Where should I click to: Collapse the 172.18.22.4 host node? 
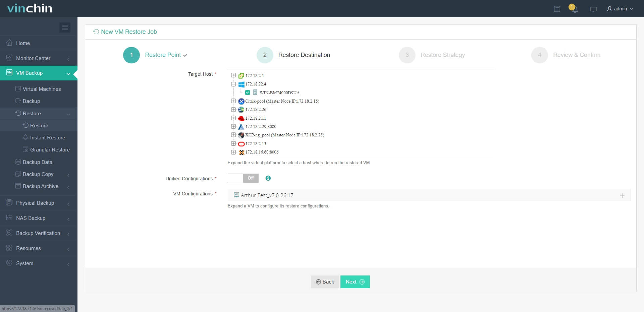[233, 84]
